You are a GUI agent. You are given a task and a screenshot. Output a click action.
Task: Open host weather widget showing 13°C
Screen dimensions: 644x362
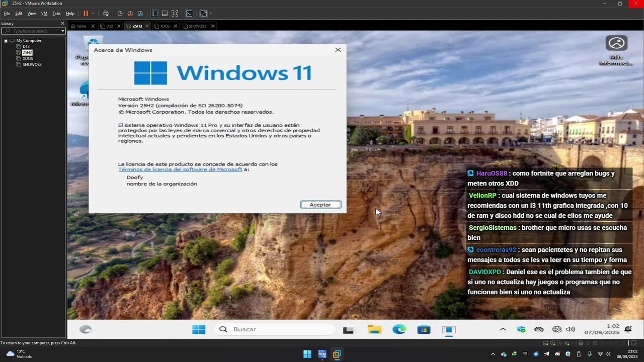19,354
